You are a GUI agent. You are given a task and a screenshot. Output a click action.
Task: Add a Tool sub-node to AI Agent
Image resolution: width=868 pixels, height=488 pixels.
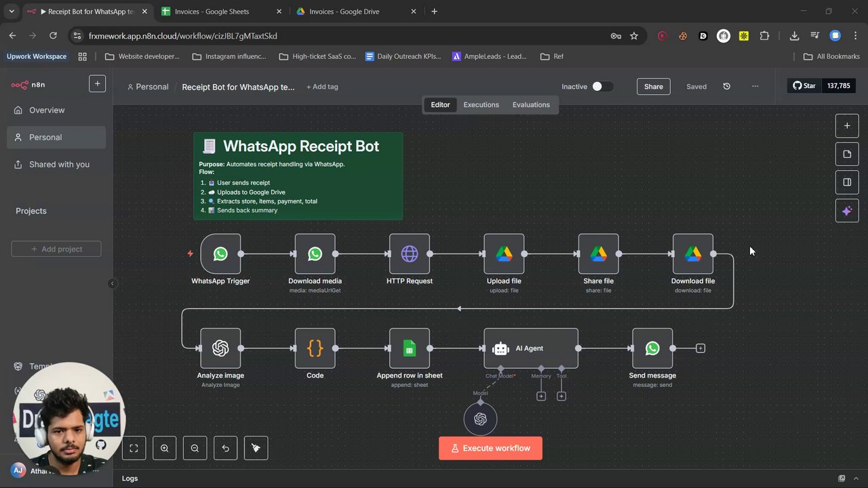[561, 396]
